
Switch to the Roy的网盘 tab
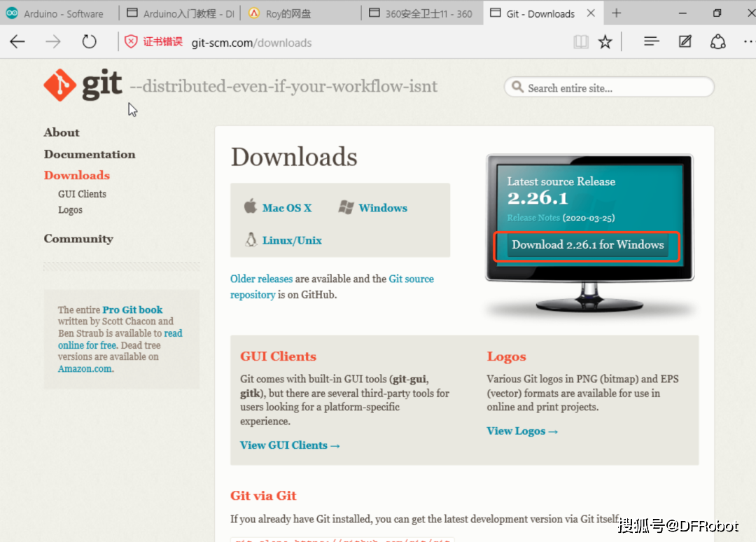pyautogui.click(x=301, y=13)
